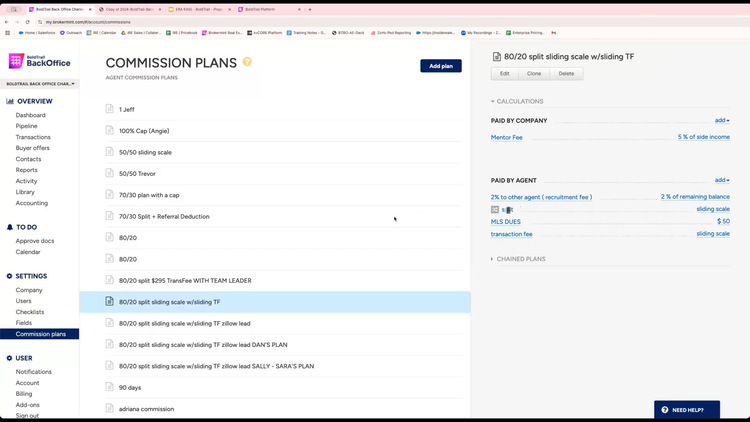
Task: Open the Home | Salesforce bookmark
Action: pos(37,33)
